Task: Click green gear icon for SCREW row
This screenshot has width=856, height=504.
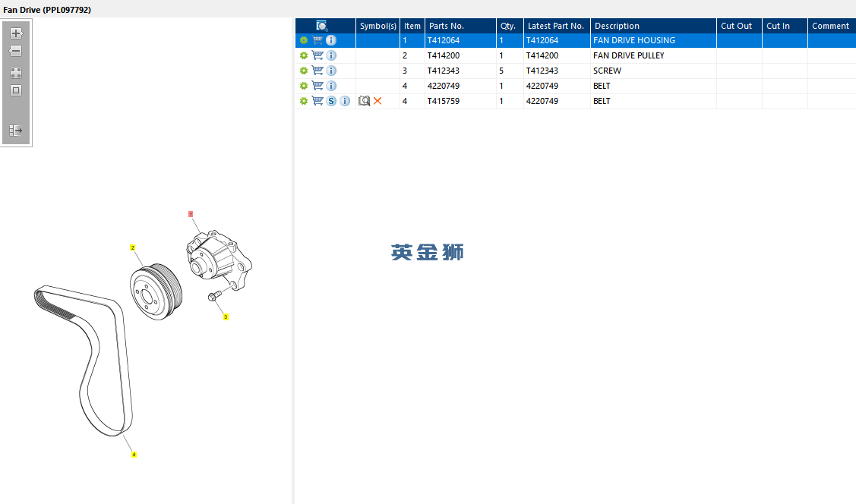Action: coord(304,71)
